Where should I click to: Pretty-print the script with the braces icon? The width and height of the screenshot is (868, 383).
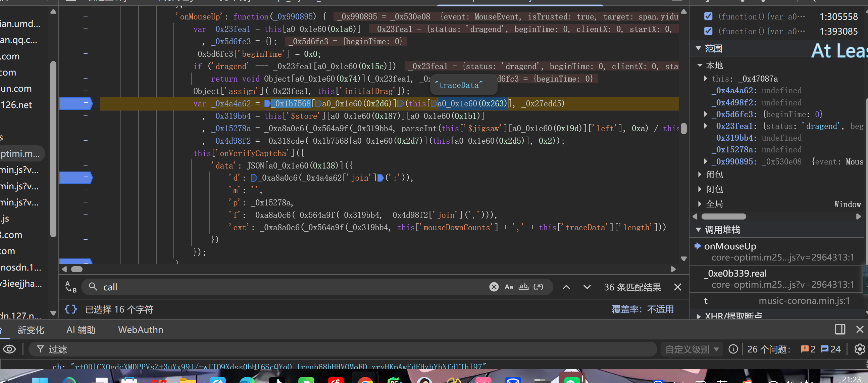click(71, 309)
